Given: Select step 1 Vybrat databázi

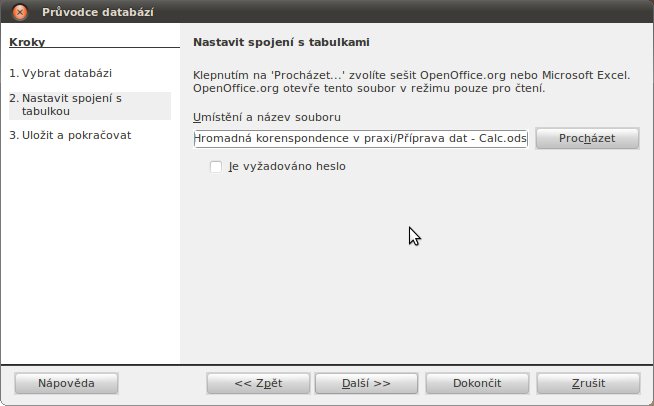Looking at the screenshot, I should (60, 73).
